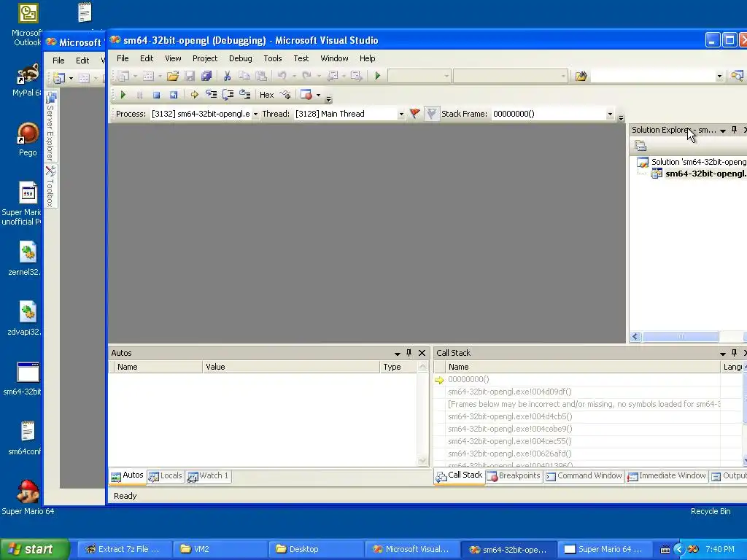This screenshot has height=560, width=747.
Task: Click the Step Out icon
Action: pyautogui.click(x=245, y=95)
